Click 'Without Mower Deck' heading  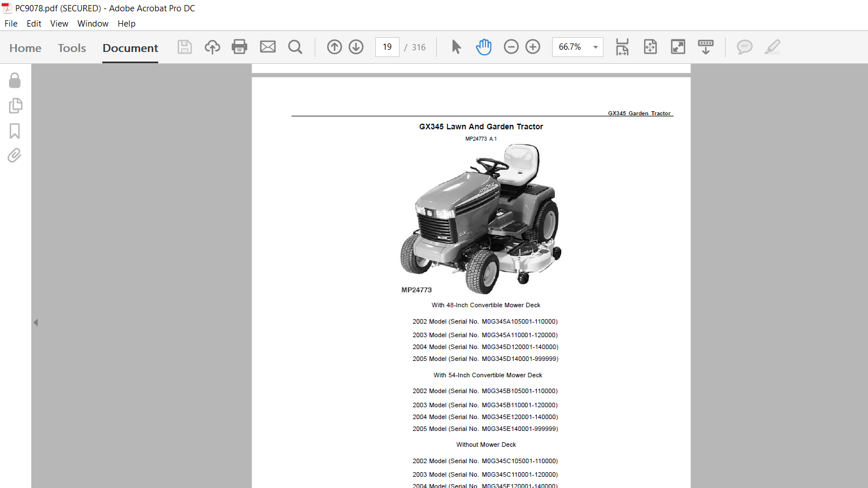click(x=486, y=445)
